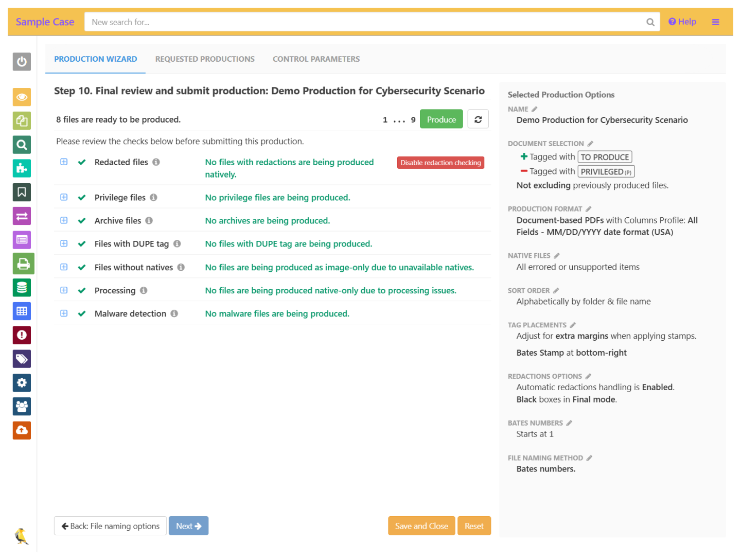Open the magnifying glass search sidebar icon

[22, 145]
